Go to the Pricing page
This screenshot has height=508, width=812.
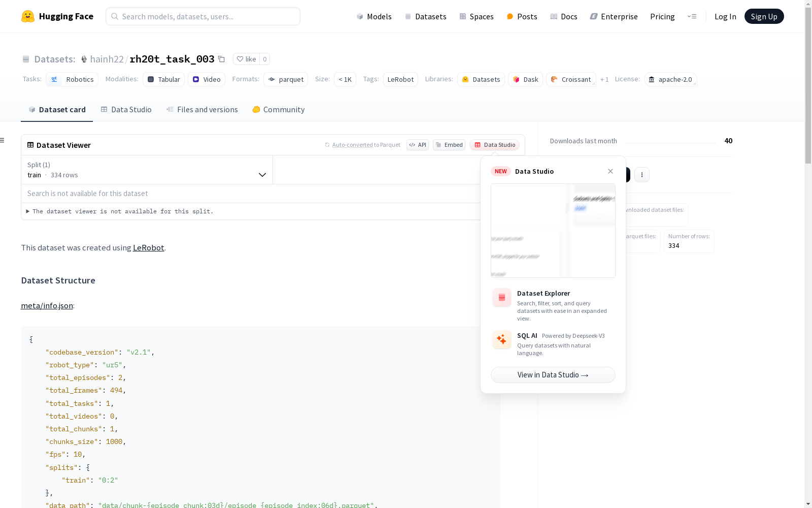(x=662, y=16)
